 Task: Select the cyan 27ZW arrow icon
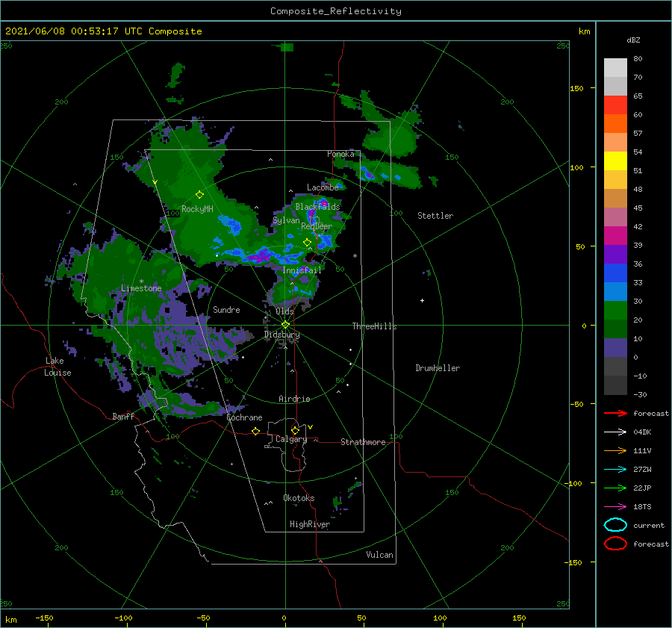pyautogui.click(x=615, y=470)
